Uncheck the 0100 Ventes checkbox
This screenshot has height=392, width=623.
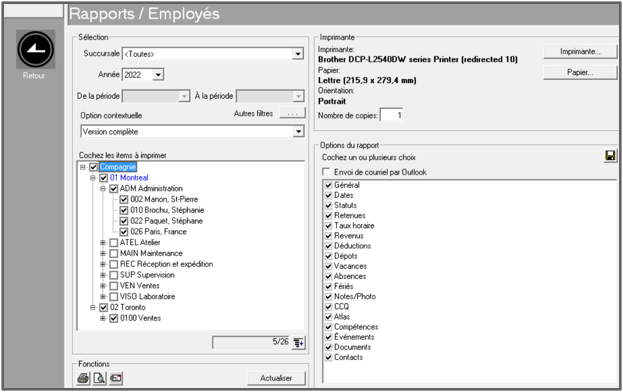pyautogui.click(x=114, y=318)
